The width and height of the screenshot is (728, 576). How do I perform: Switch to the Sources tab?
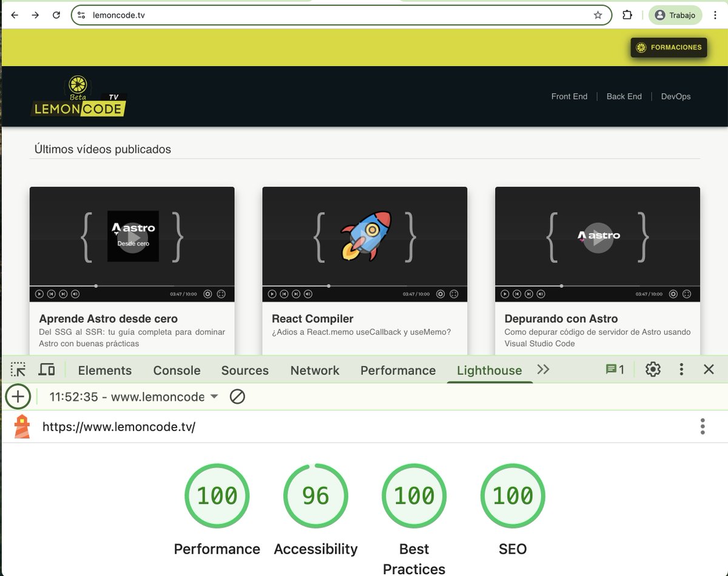(x=244, y=370)
